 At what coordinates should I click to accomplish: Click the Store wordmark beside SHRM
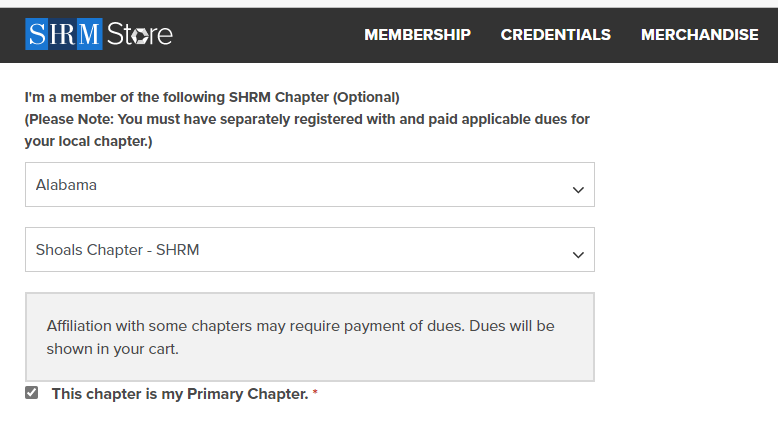tap(140, 34)
